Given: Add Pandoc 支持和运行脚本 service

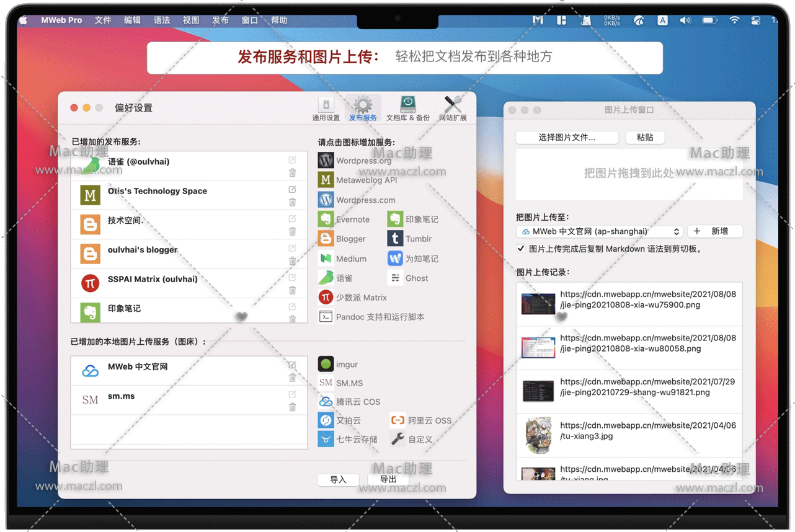Looking at the screenshot, I should pyautogui.click(x=326, y=317).
